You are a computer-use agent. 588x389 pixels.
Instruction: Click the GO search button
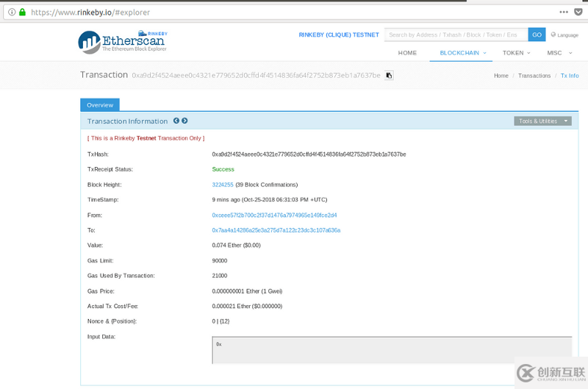click(537, 35)
